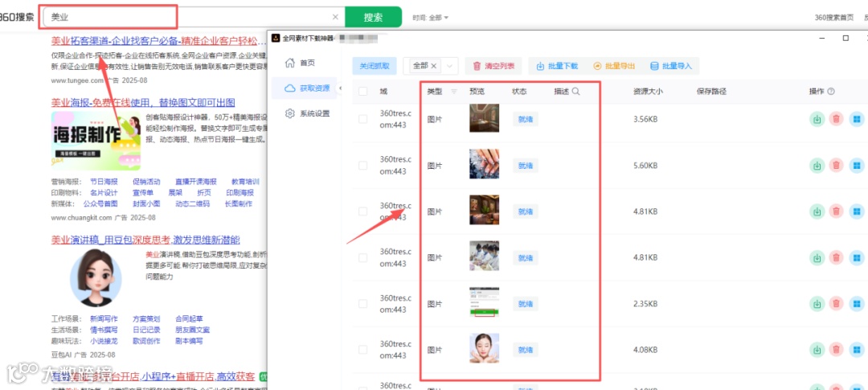Click the blue grid icon for 5.60KB row
868x390 pixels.
[x=857, y=166]
